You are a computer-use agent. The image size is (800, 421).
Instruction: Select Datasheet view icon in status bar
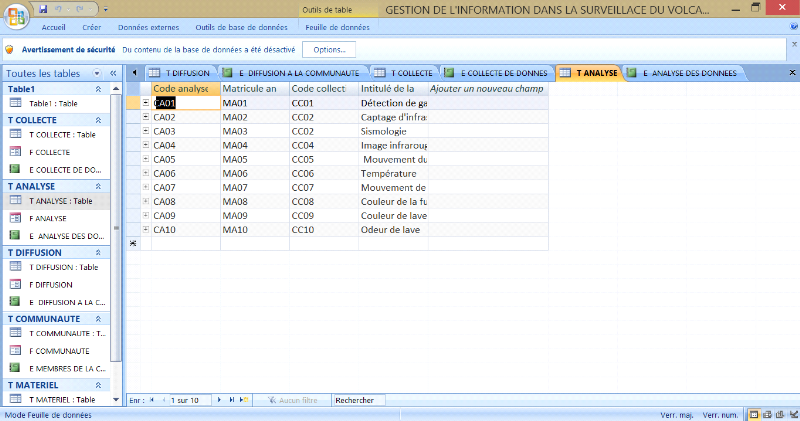click(755, 414)
